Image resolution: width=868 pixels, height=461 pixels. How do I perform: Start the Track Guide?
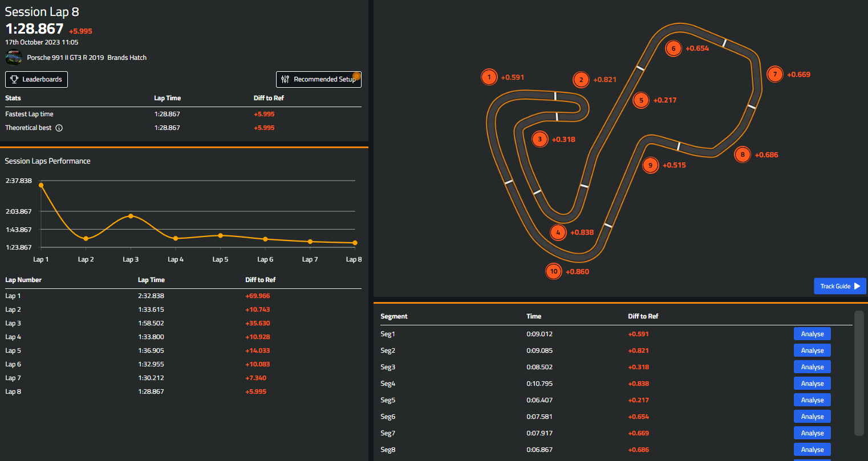tap(839, 285)
